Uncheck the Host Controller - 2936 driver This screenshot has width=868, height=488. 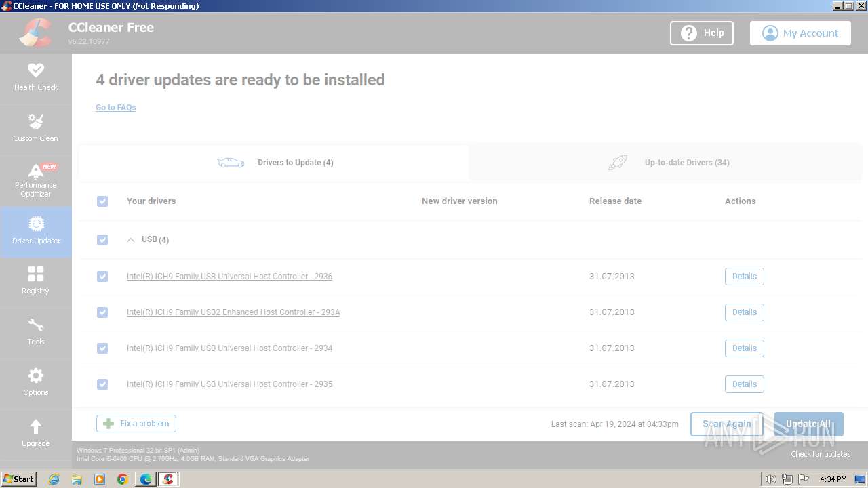tap(102, 277)
